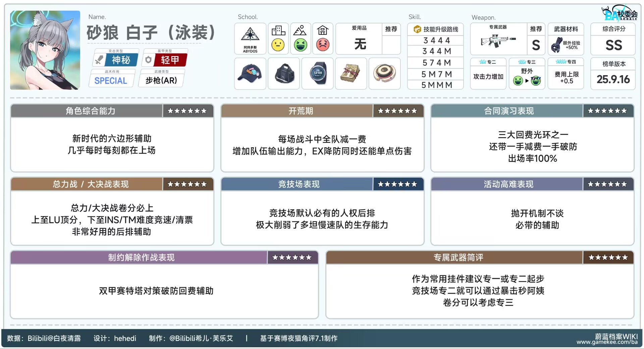The height and width of the screenshot is (349, 644).
Task: Click the outdoor terrain mountain icon
Action: click(300, 31)
